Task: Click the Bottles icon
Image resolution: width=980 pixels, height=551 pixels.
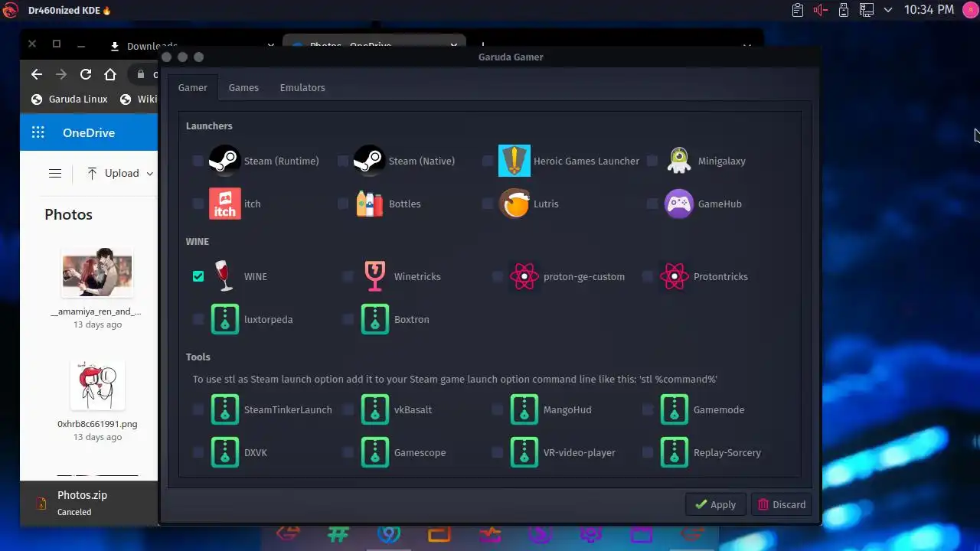Action: click(370, 204)
